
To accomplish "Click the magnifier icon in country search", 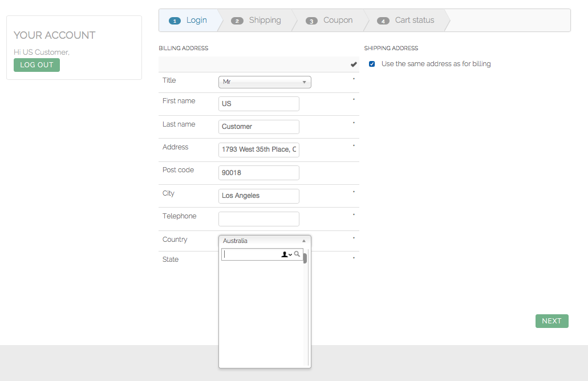I will coord(297,254).
